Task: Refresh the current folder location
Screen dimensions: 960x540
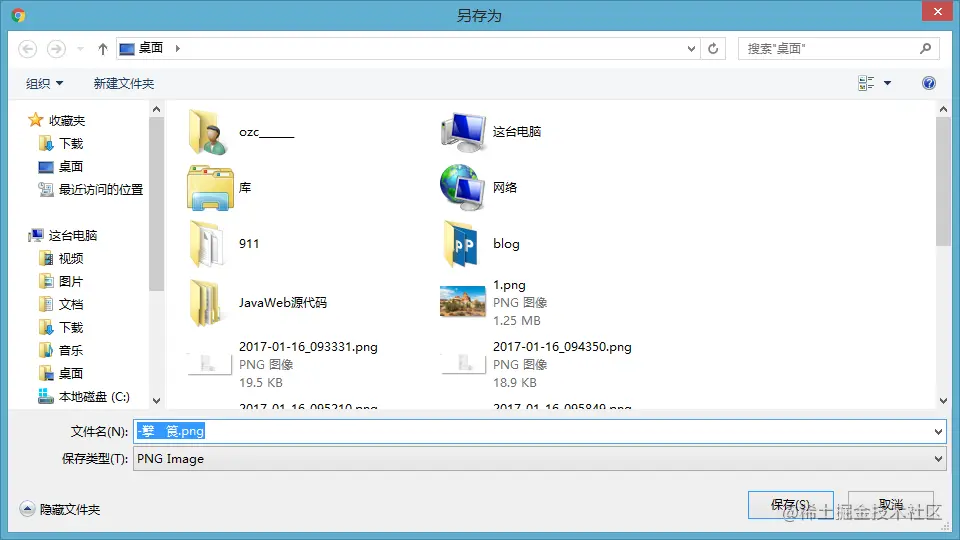Action: [x=713, y=48]
